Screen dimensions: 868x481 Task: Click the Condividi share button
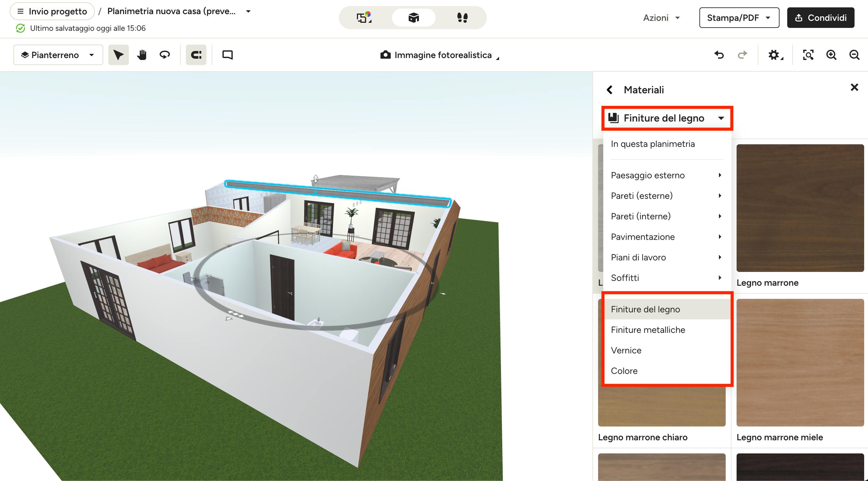[x=821, y=18]
